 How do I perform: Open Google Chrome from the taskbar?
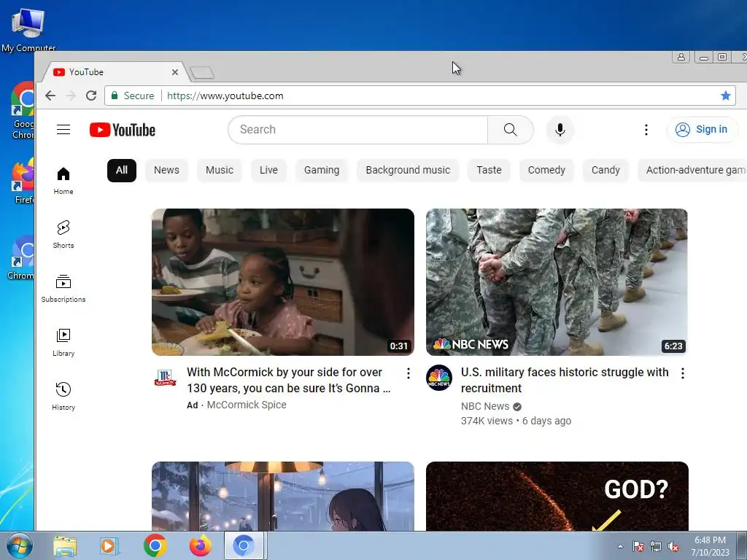[155, 545]
